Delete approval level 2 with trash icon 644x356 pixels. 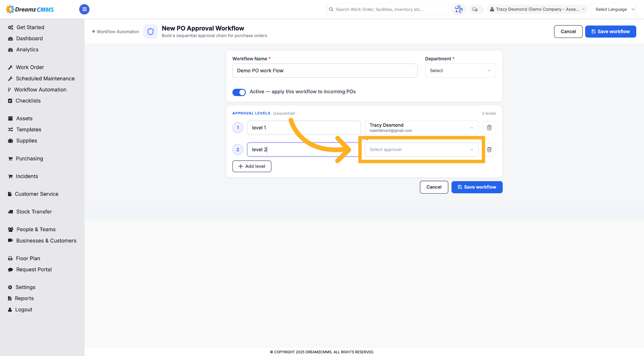(x=489, y=150)
